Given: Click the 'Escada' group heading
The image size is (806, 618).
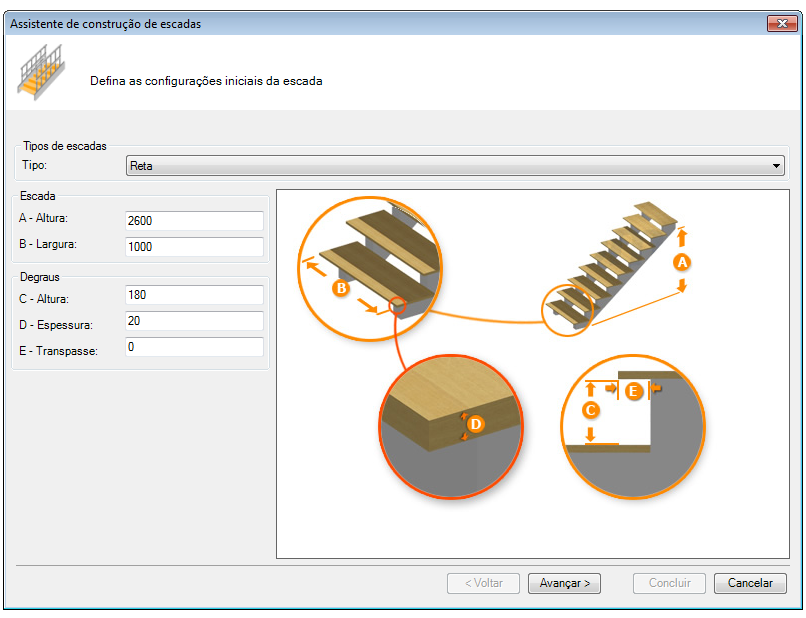Looking at the screenshot, I should (x=38, y=196).
